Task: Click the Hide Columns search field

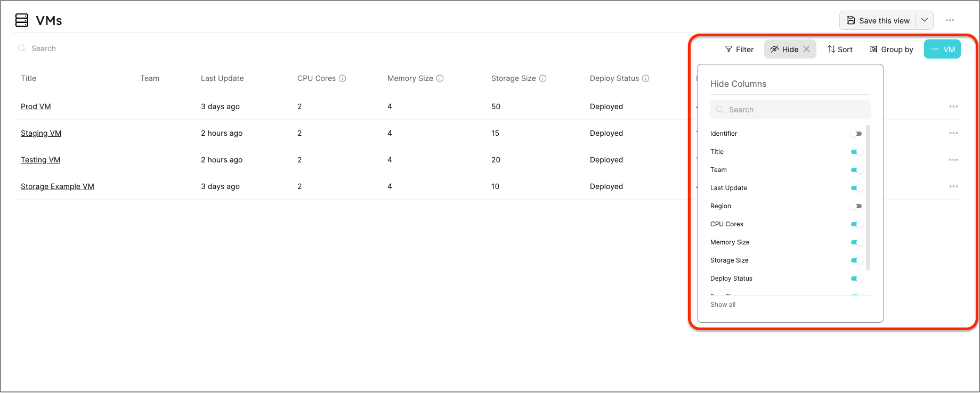Action: tap(790, 110)
